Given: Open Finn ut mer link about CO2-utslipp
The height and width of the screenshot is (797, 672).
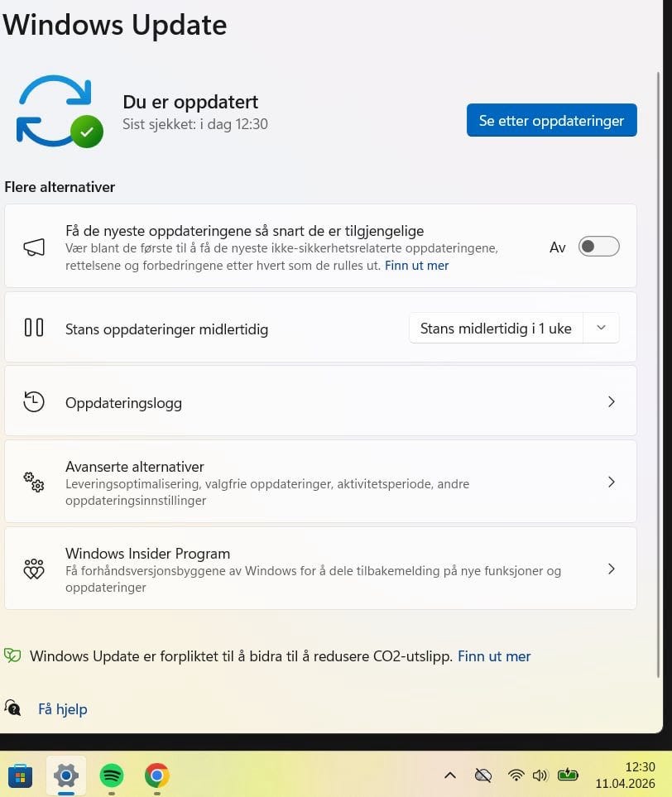Looking at the screenshot, I should point(493,656).
